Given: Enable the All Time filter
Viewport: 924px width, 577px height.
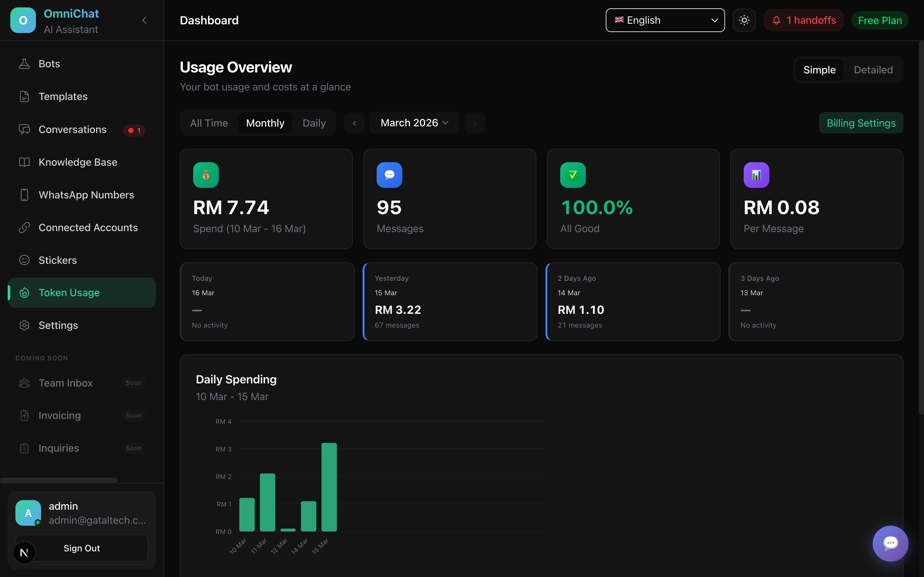Looking at the screenshot, I should pos(209,122).
